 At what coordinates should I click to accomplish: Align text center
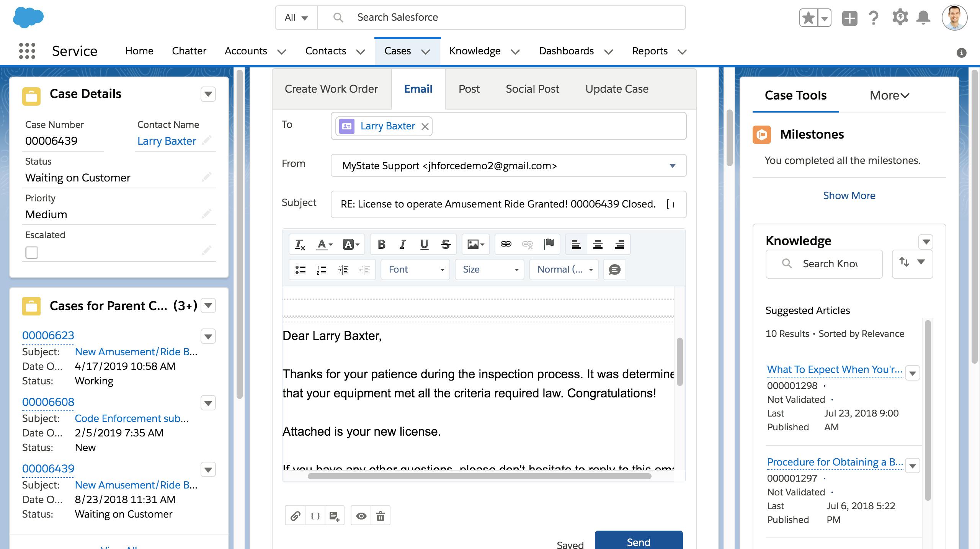pos(598,244)
